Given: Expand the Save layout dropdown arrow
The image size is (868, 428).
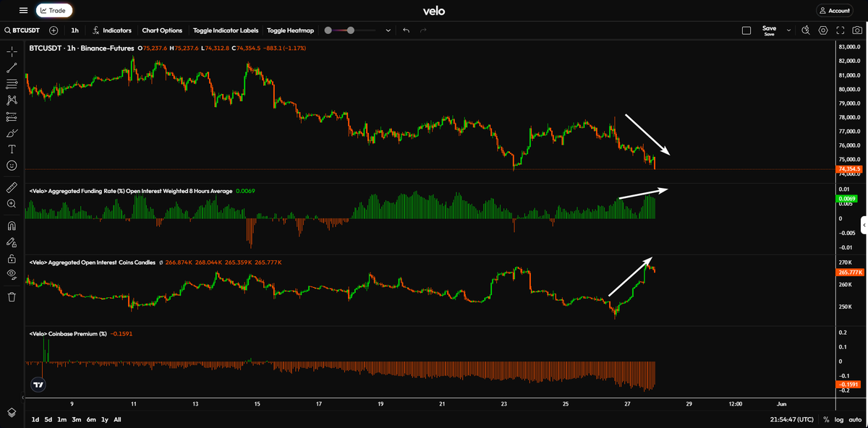Looking at the screenshot, I should tap(788, 30).
